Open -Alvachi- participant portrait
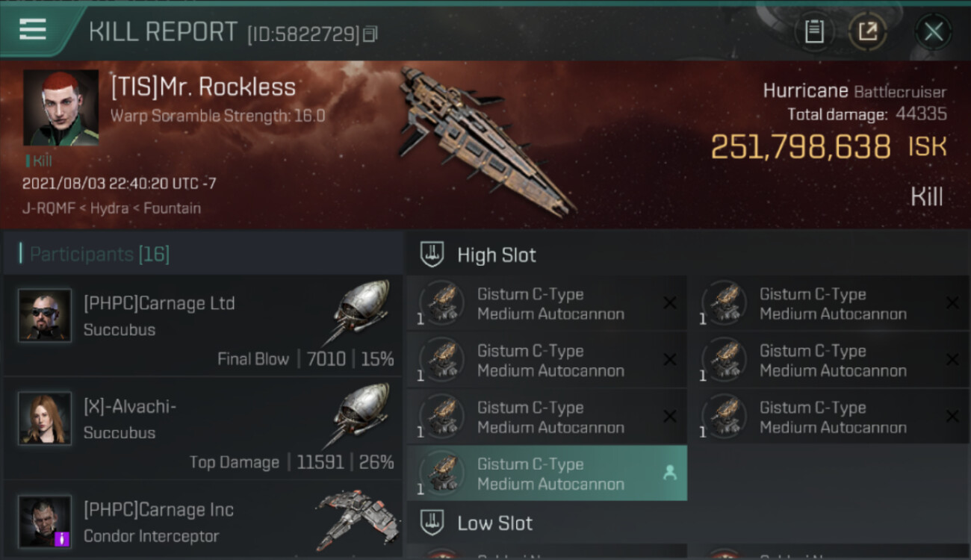Screen dimensions: 971x560 pyautogui.click(x=45, y=418)
